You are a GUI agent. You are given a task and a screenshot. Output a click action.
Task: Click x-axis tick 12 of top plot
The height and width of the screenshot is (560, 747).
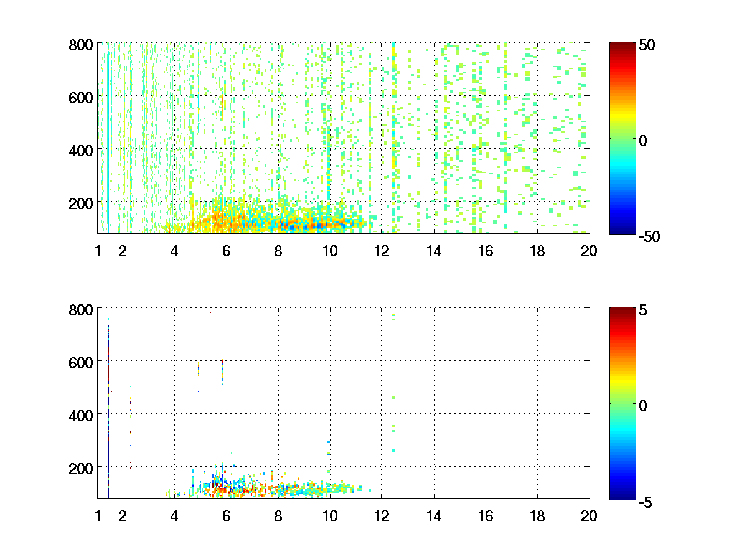tap(382, 251)
